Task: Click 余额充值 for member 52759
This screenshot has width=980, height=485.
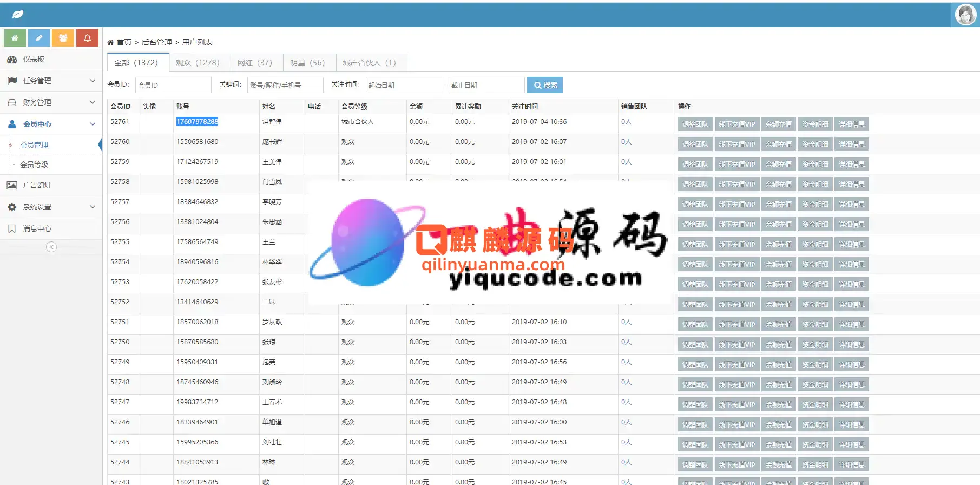Action: (x=779, y=165)
